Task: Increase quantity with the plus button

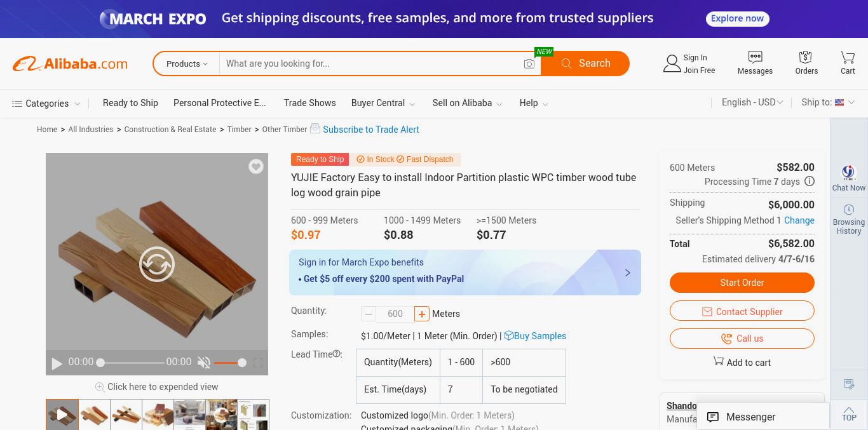Action: [421, 314]
